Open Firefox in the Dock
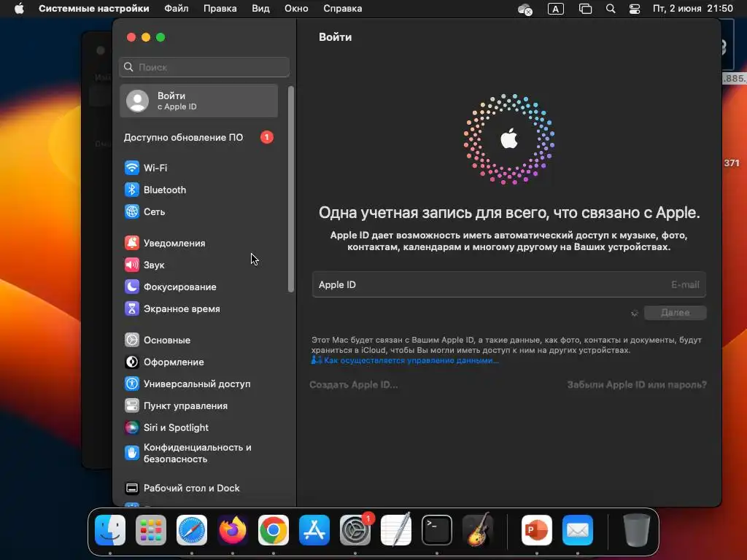This screenshot has height=560, width=747. (x=233, y=530)
